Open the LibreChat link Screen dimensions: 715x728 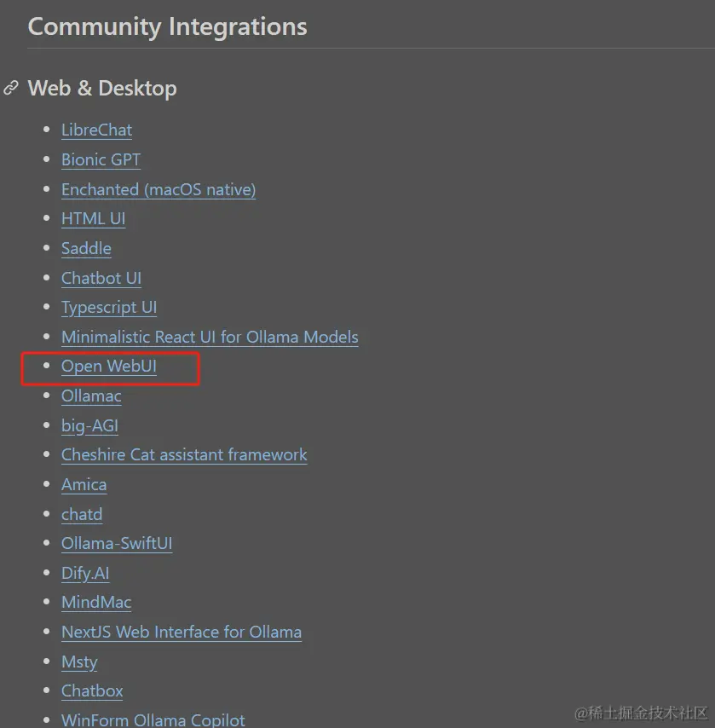pyautogui.click(x=96, y=130)
